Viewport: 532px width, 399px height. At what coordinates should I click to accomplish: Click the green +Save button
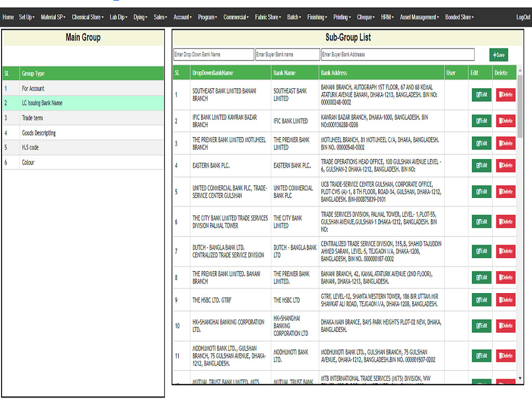pyautogui.click(x=498, y=55)
